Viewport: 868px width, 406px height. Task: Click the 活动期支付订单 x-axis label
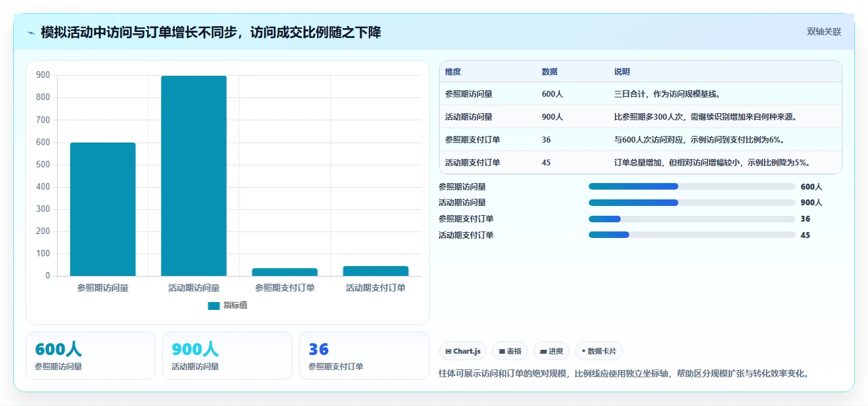coord(375,288)
